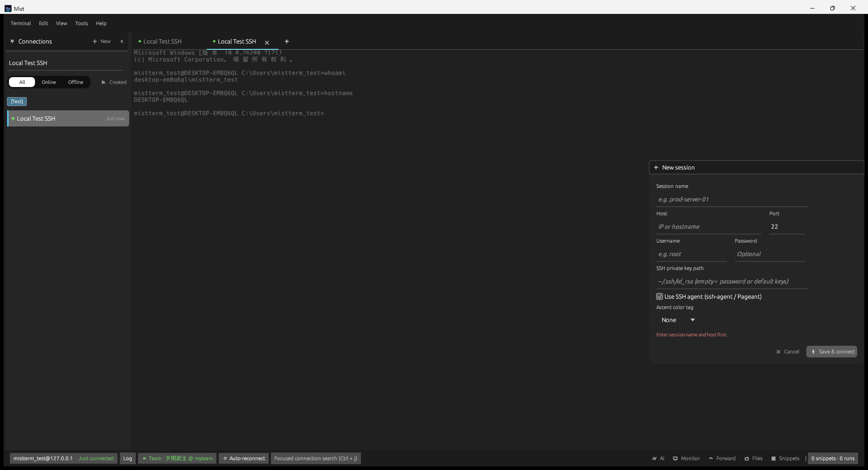Click the Port field showing 22

click(787, 227)
